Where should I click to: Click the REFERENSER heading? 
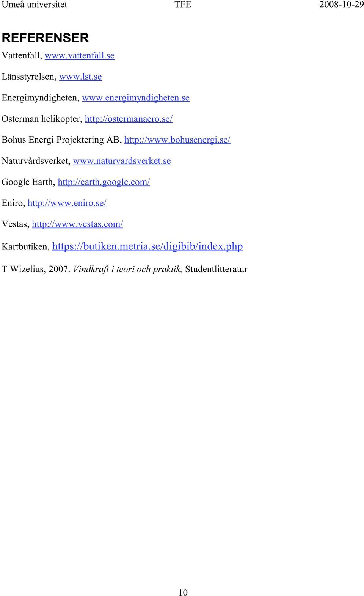coord(45,38)
